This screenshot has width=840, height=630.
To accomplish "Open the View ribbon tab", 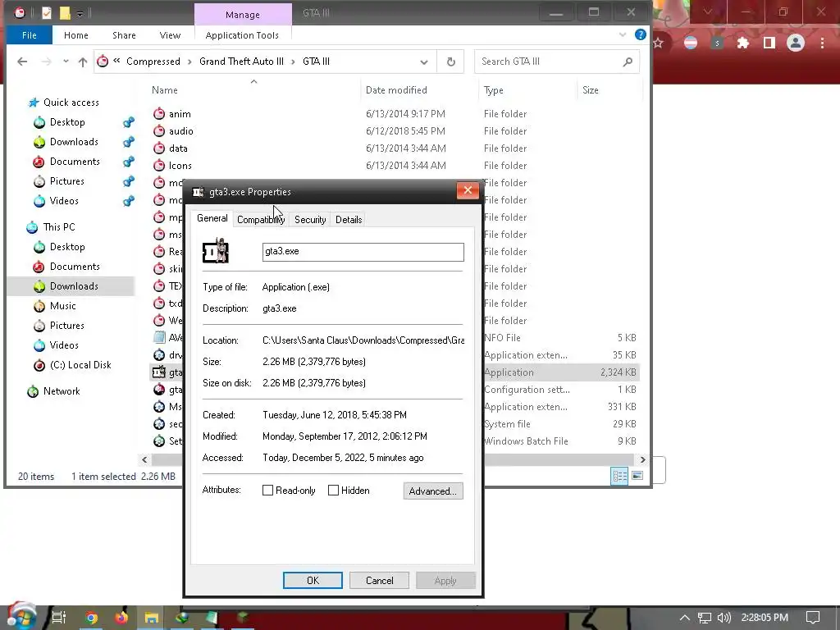I will [170, 35].
